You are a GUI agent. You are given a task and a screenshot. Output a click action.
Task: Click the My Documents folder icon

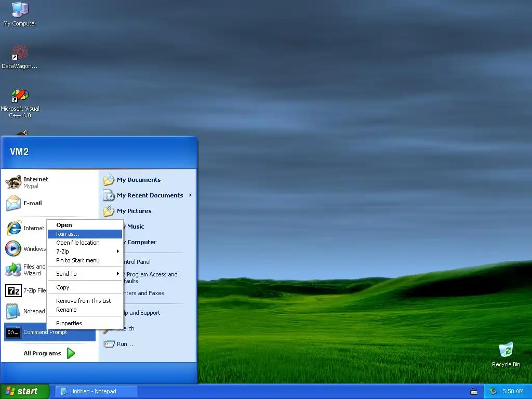click(x=109, y=180)
